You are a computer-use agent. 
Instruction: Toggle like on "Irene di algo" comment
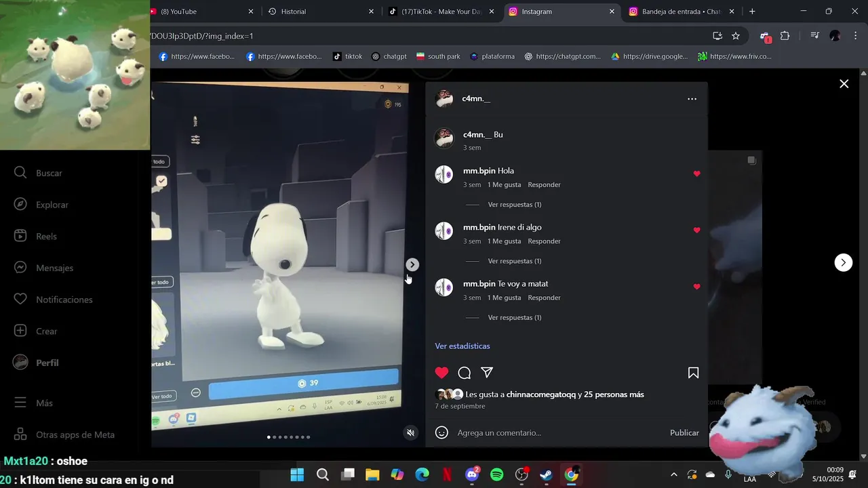[x=696, y=230]
